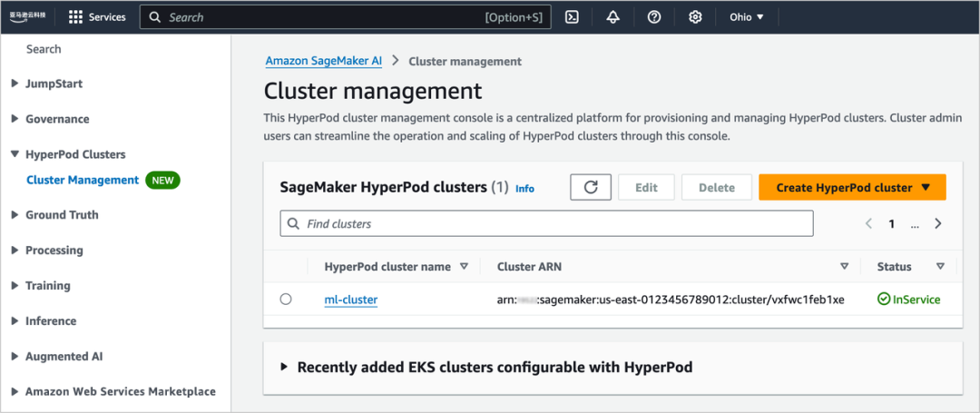Sort by Cluster ARN column arrow
Image resolution: width=980 pixels, height=413 pixels.
[x=845, y=267]
